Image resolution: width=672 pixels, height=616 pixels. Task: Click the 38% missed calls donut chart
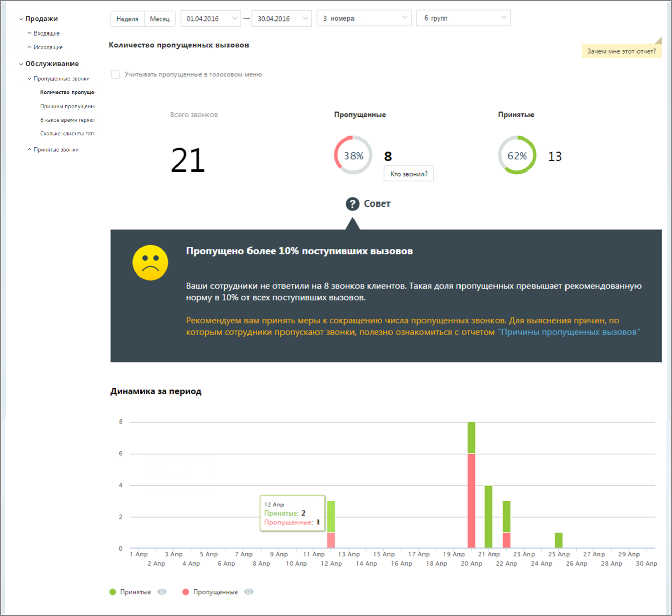click(x=353, y=155)
